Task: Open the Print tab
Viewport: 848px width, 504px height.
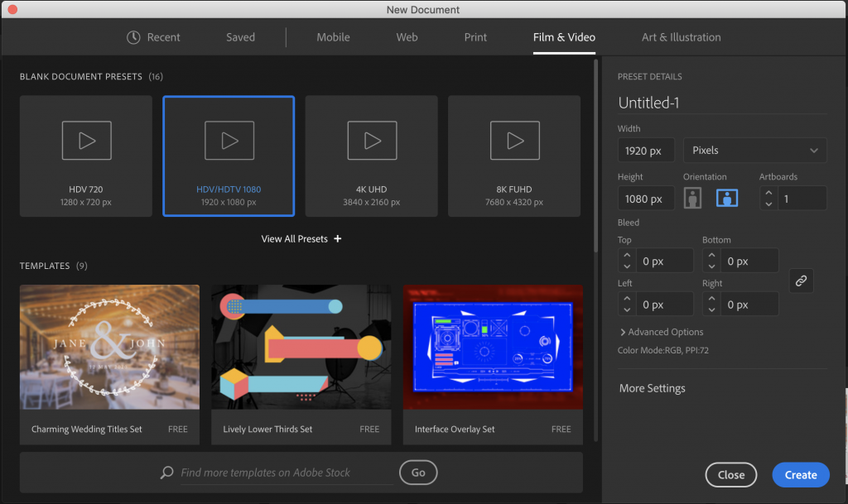Action: 475,37
